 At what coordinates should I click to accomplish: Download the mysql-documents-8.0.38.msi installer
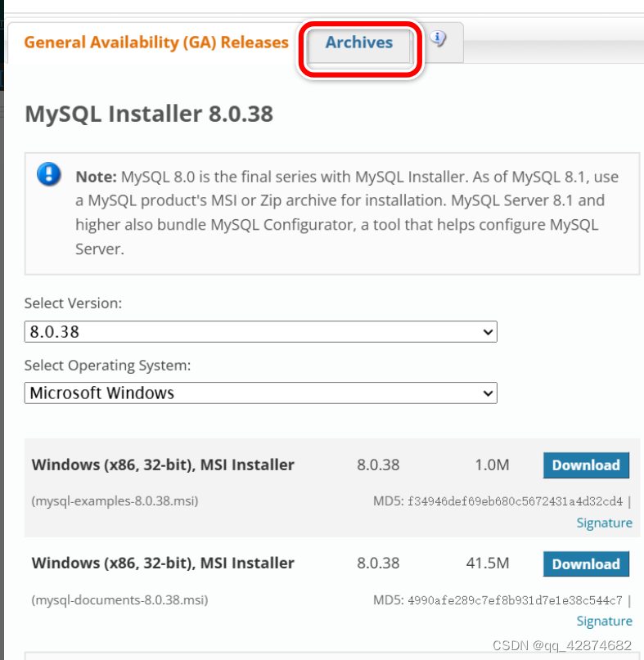point(585,564)
